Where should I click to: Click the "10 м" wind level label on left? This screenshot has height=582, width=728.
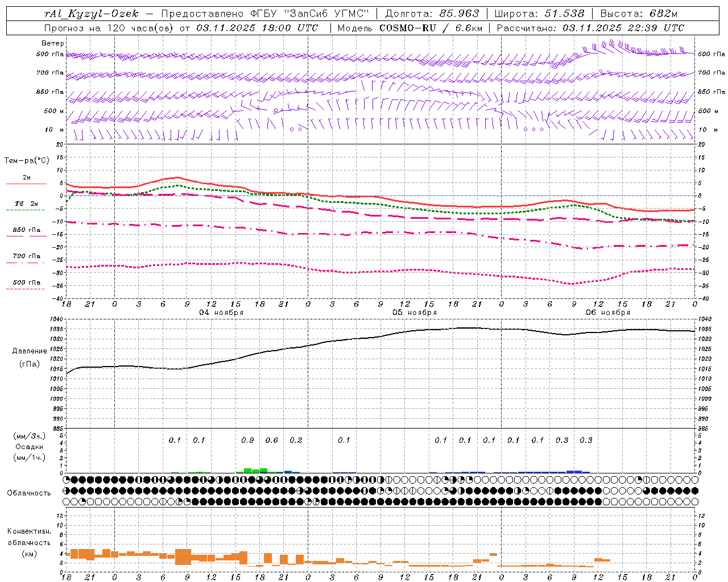(x=55, y=130)
